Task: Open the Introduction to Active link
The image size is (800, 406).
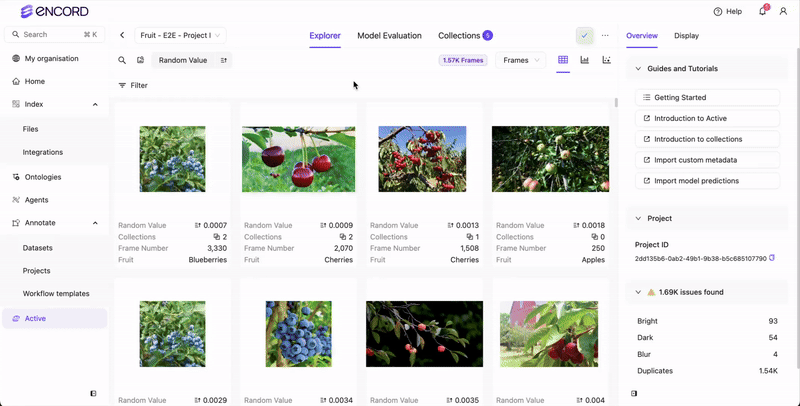Action: (x=707, y=118)
